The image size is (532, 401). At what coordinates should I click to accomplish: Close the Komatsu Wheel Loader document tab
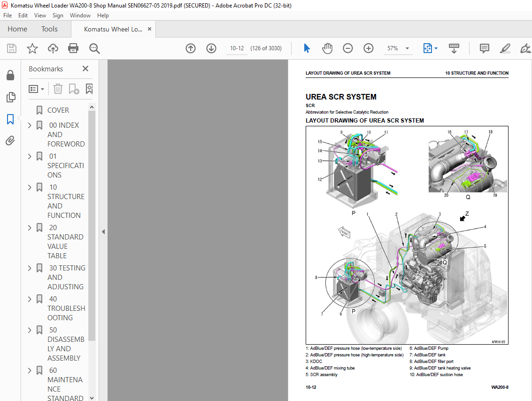coord(149,29)
